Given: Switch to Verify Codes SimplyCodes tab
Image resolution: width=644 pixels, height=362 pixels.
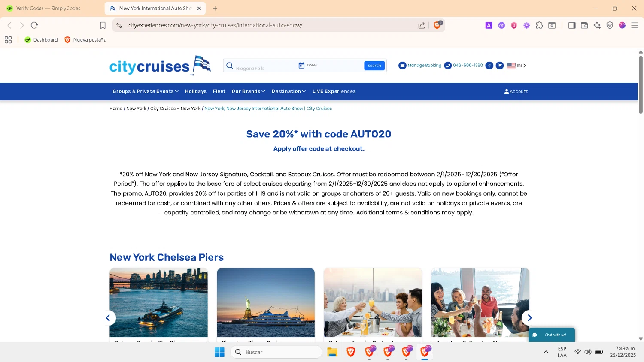Looking at the screenshot, I should (48, 8).
